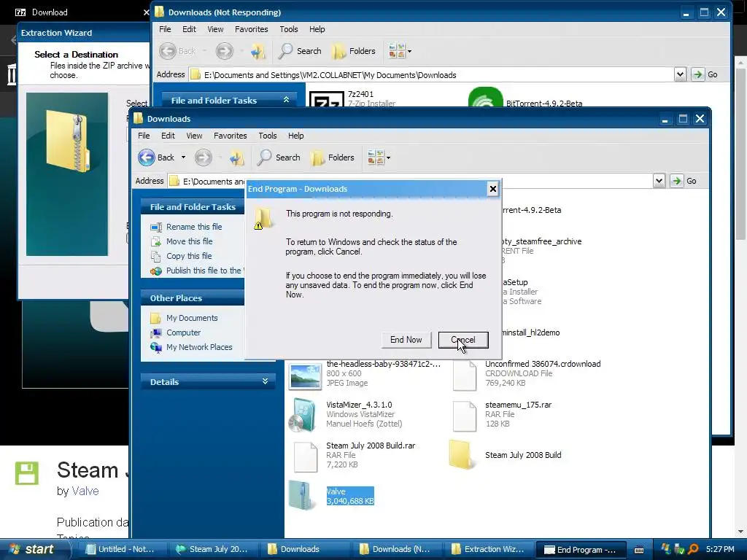Click Cancel in End Program dialog
The image size is (747, 560).
point(463,340)
